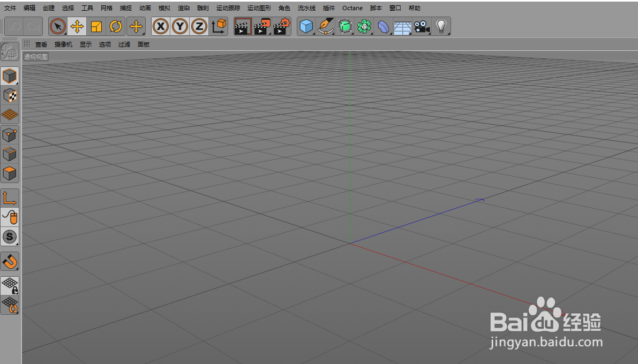Open the 编辑 menu

29,8
